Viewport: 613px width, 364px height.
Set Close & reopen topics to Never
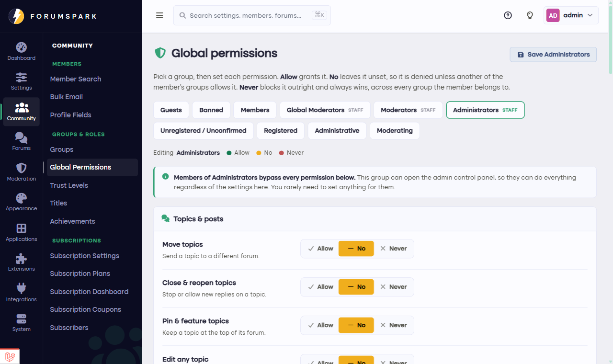(393, 287)
